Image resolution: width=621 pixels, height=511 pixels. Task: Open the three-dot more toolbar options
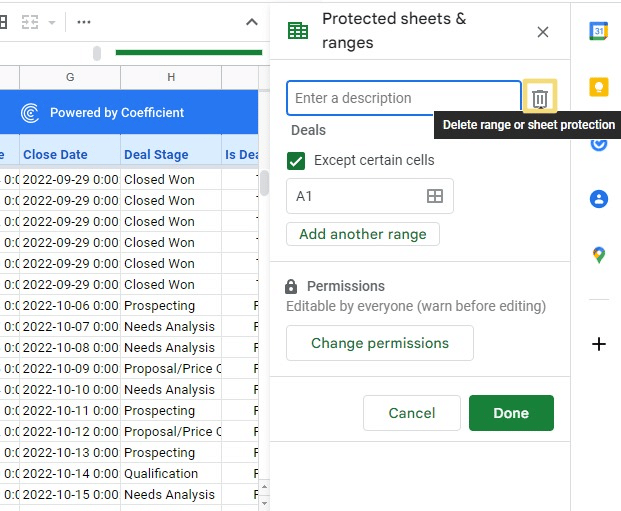[84, 22]
